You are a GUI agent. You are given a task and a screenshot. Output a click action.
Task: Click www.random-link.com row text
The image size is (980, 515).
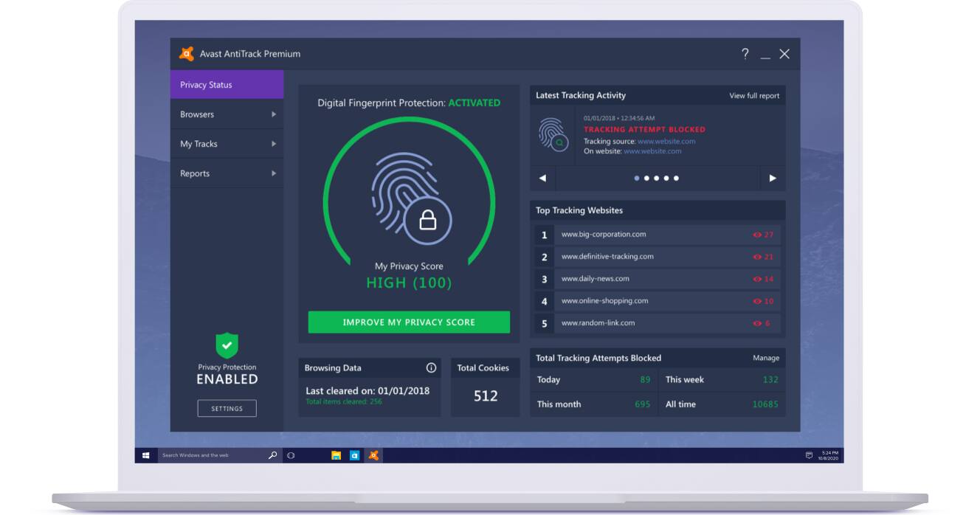pyautogui.click(x=598, y=323)
